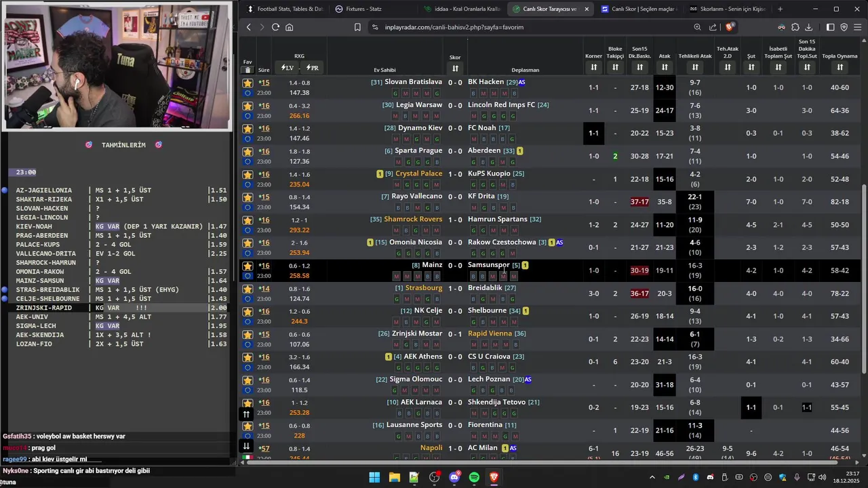This screenshot has width=868, height=488.
Task: Toggle favorite star for Mainz row
Action: pyautogui.click(x=248, y=266)
